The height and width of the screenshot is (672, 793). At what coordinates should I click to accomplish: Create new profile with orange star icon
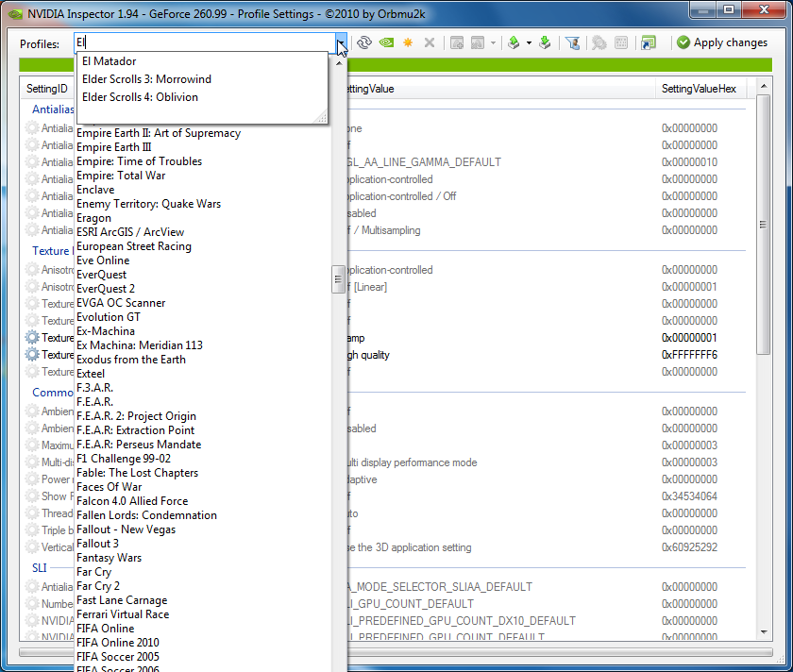coord(408,43)
